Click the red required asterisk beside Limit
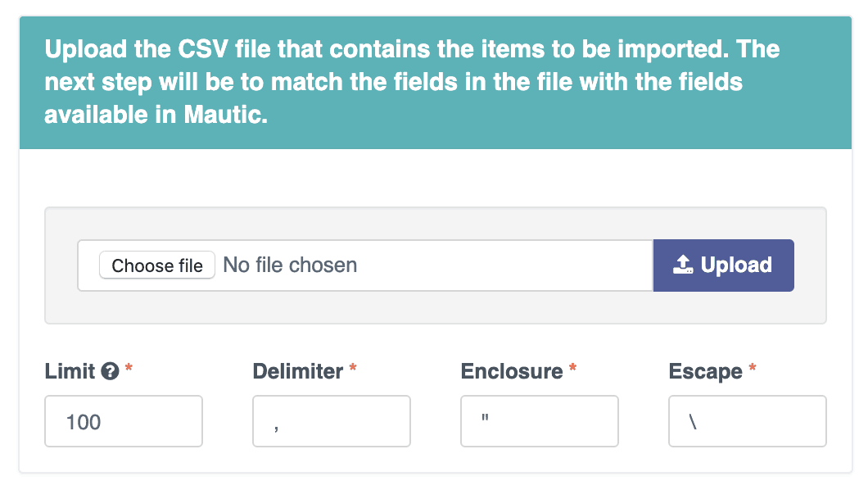The image size is (868, 490). [129, 368]
